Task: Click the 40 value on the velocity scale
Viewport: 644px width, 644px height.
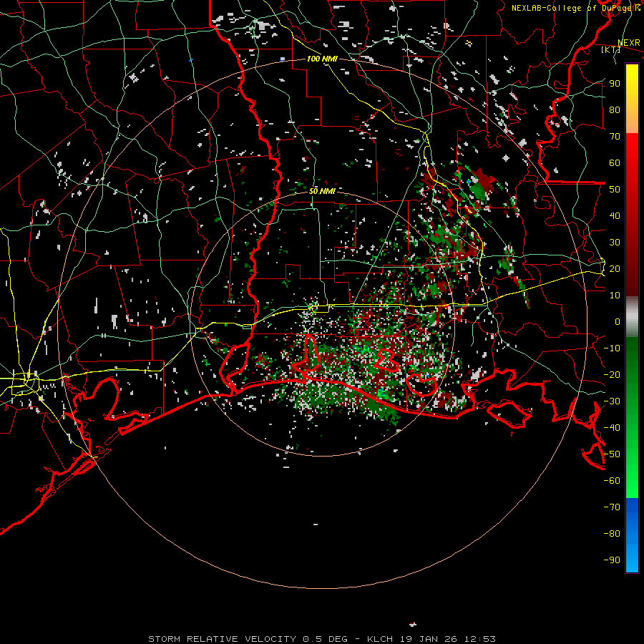Action: (x=615, y=216)
